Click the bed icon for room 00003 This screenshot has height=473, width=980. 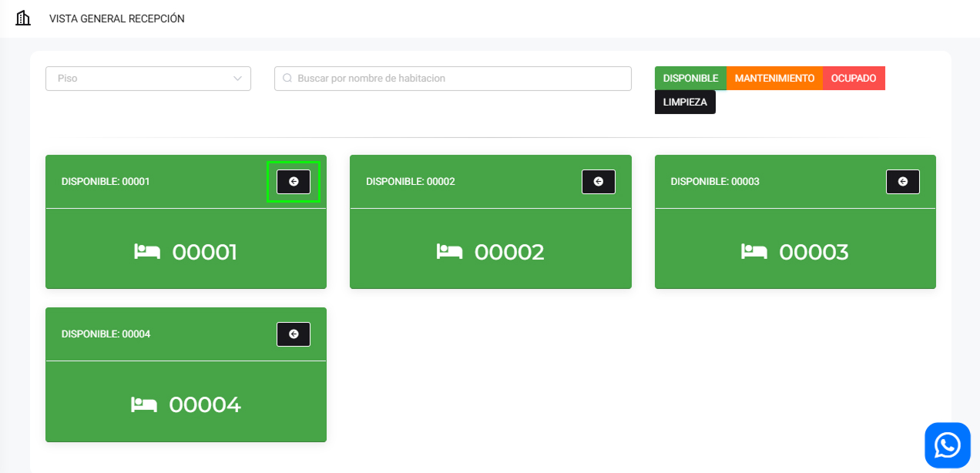(x=753, y=252)
